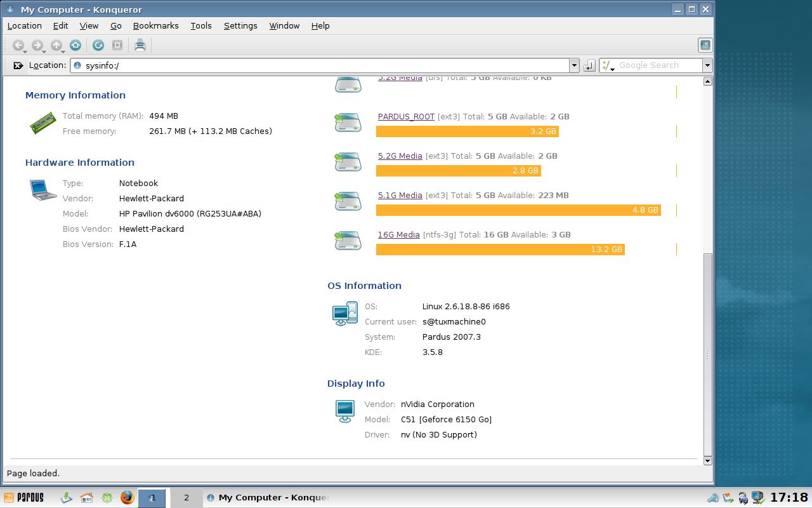Open the Location menu
The image size is (812, 508).
tap(25, 26)
